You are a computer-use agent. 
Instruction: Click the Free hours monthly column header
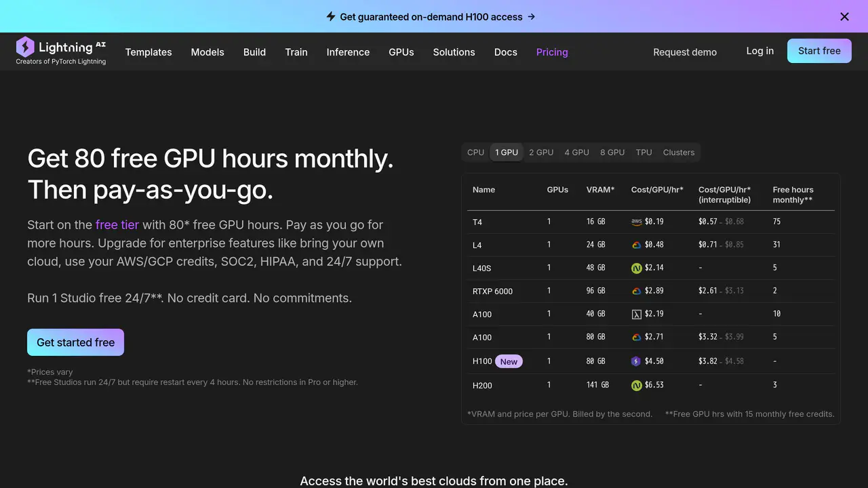[x=793, y=195]
